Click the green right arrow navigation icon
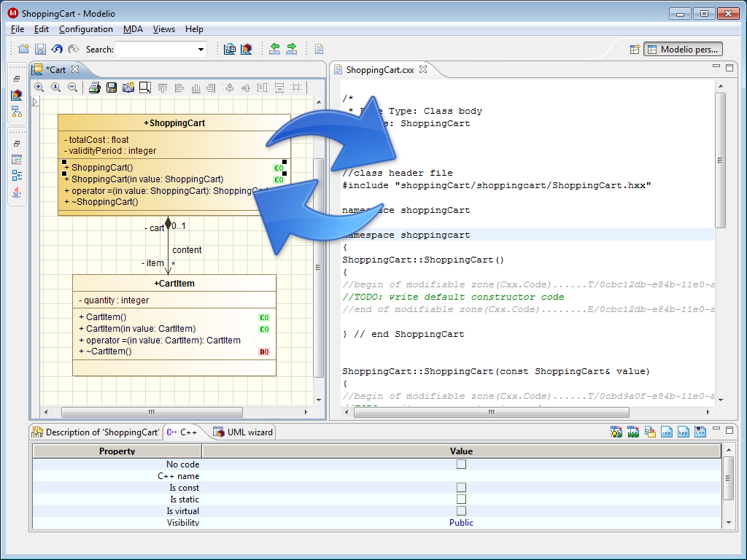Image resolution: width=747 pixels, height=560 pixels. (292, 49)
